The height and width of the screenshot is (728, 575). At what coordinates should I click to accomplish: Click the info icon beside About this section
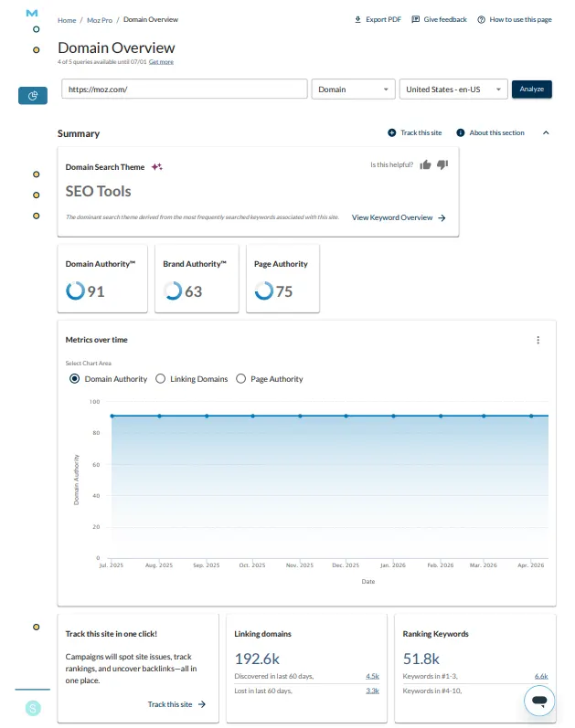coord(460,132)
